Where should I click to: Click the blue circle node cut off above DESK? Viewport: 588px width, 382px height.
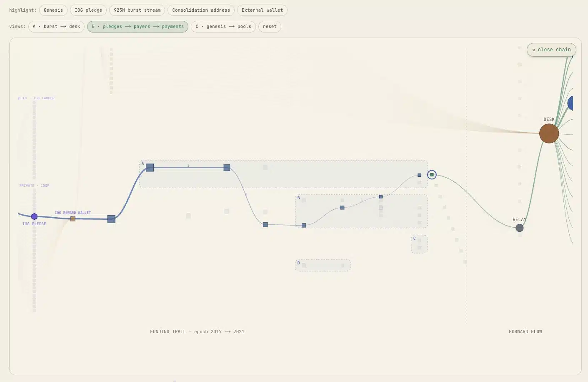[x=570, y=103]
